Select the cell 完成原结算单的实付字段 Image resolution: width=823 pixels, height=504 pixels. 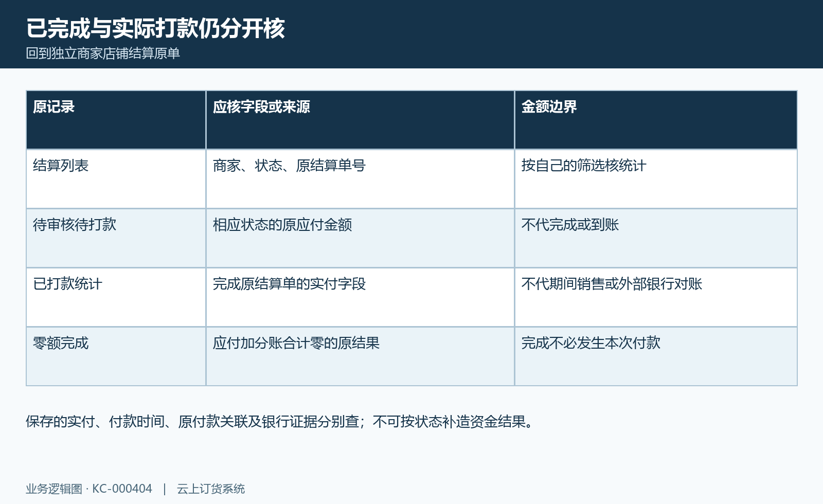(x=360, y=297)
